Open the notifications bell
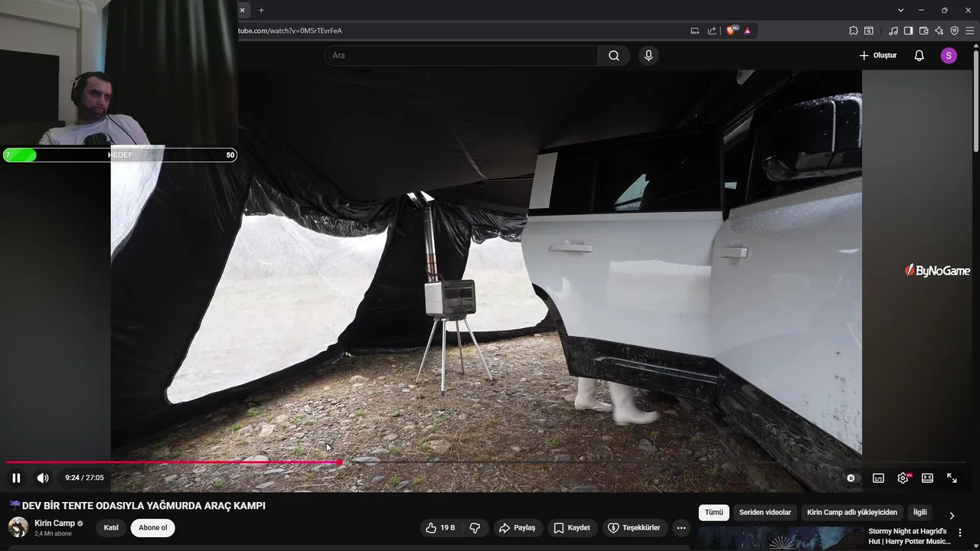 (x=920, y=55)
